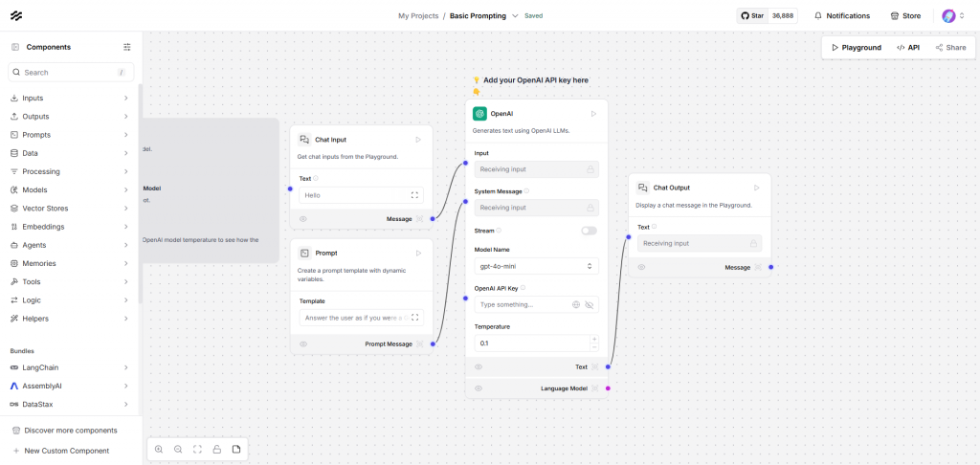Run the Prompt component play icon

[418, 254]
